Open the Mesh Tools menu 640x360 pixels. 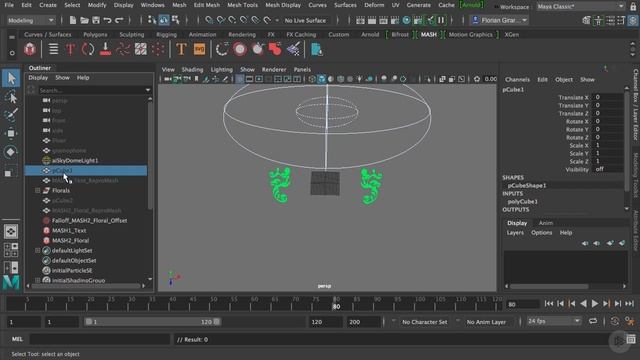point(242,5)
